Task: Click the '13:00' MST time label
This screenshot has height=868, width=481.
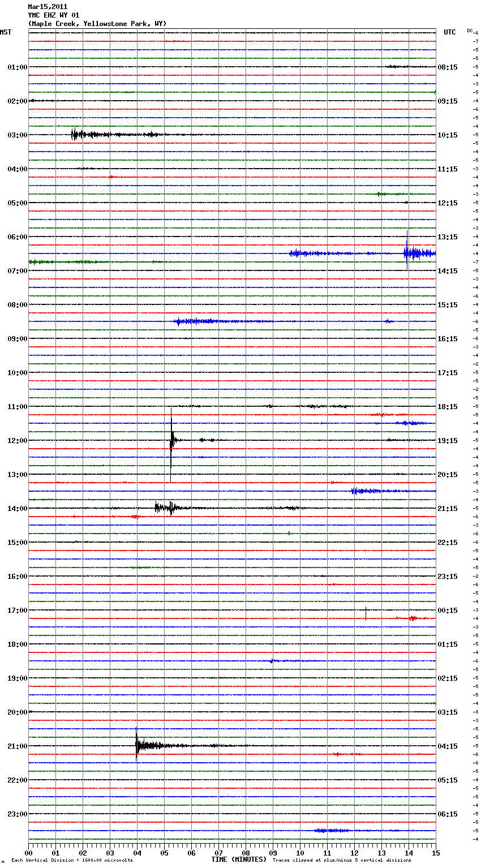Action: 18,475
